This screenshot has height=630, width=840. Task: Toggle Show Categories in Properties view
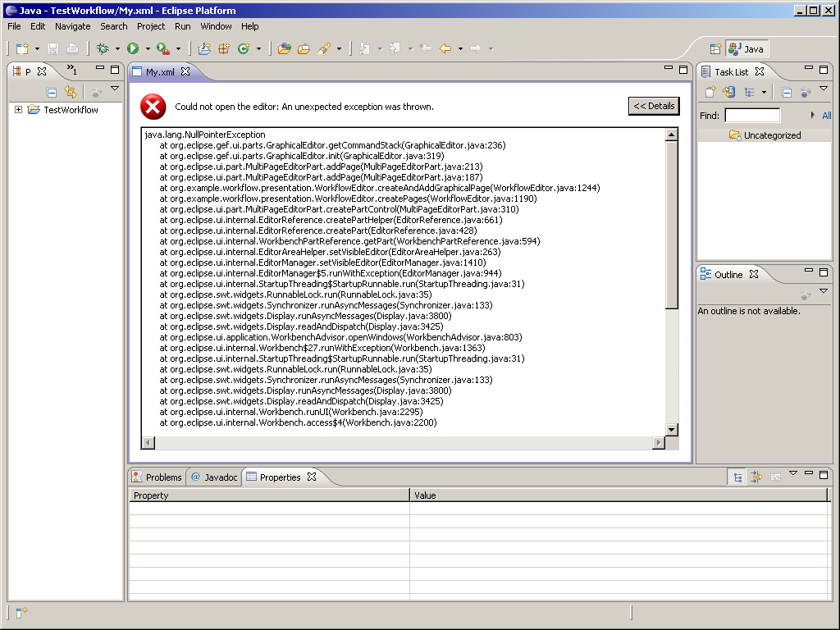point(738,477)
